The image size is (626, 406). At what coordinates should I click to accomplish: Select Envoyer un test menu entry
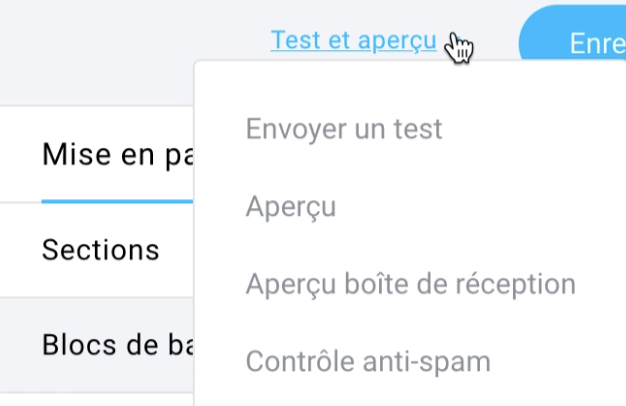[344, 129]
